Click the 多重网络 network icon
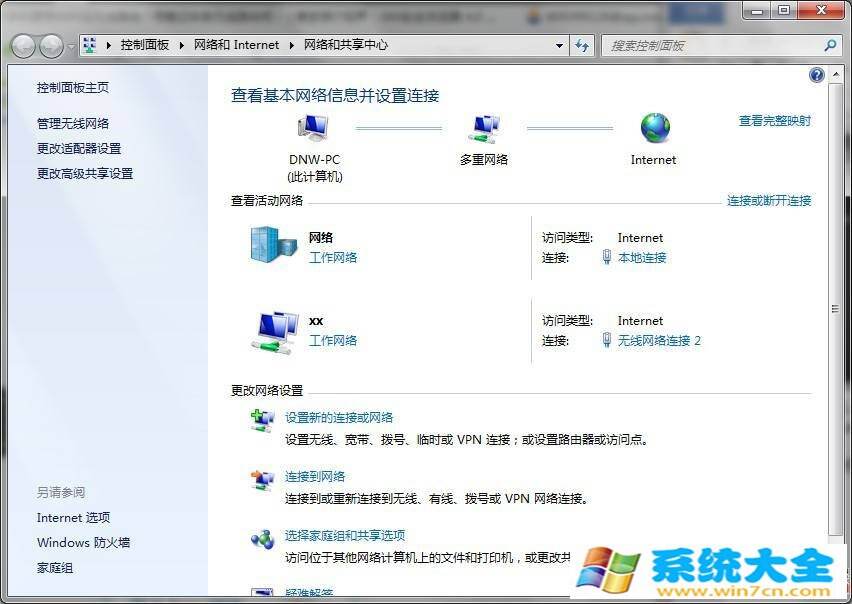Image resolution: width=852 pixels, height=604 pixels. tap(484, 129)
